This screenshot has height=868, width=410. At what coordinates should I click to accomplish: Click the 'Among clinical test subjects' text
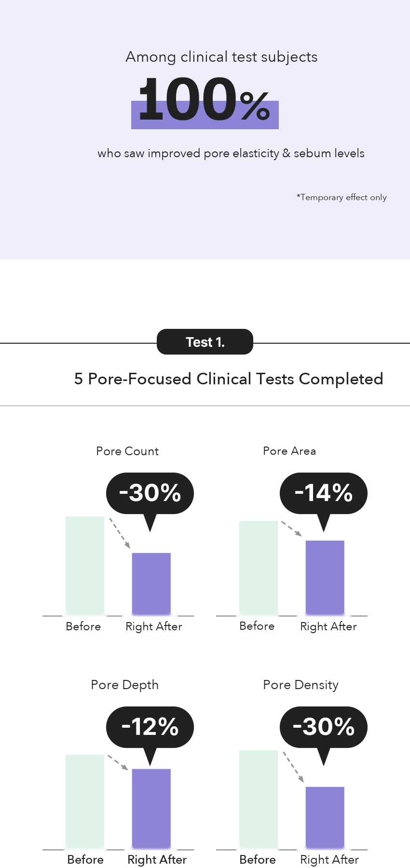(x=221, y=57)
